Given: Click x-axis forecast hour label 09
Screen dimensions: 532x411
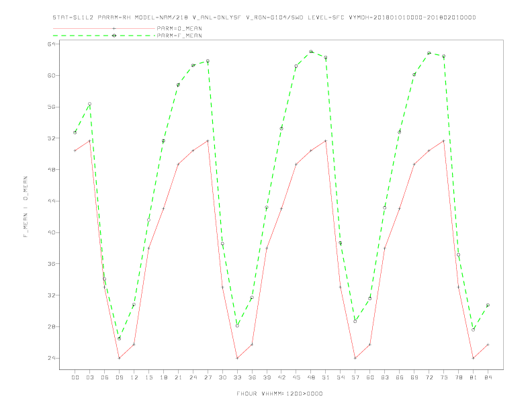Looking at the screenshot, I should point(119,377).
